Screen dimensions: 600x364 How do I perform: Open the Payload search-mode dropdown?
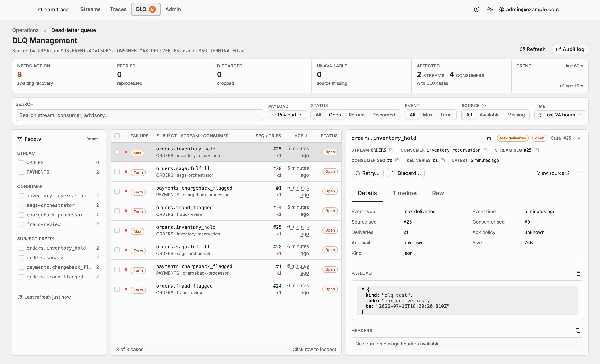287,115
